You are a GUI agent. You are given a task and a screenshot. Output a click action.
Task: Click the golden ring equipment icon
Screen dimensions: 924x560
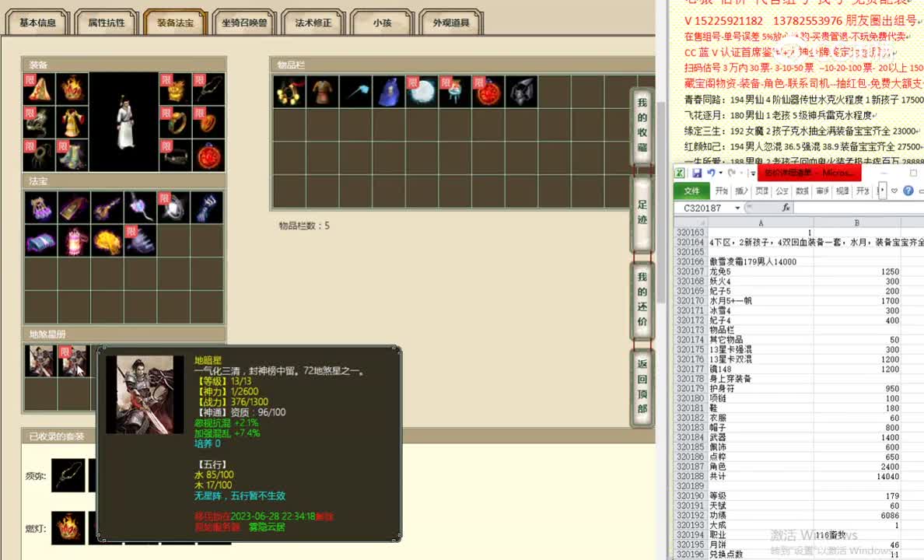pos(176,122)
